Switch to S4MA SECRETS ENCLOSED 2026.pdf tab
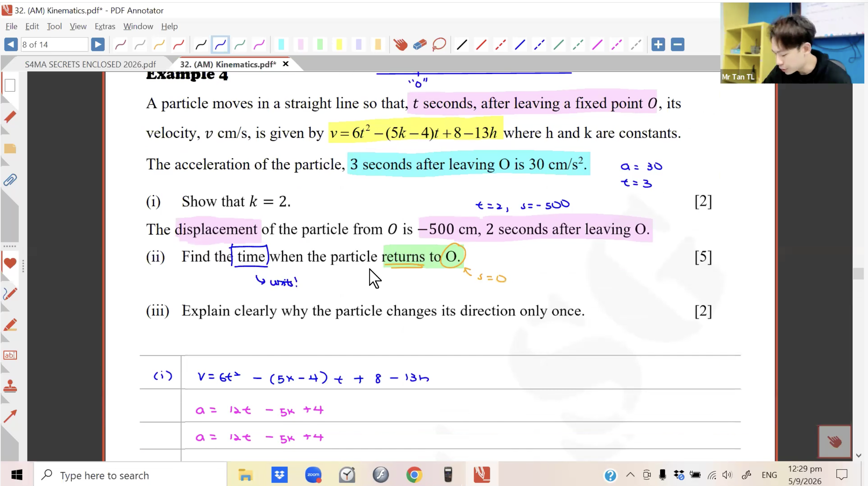The width and height of the screenshot is (868, 486). click(x=90, y=64)
